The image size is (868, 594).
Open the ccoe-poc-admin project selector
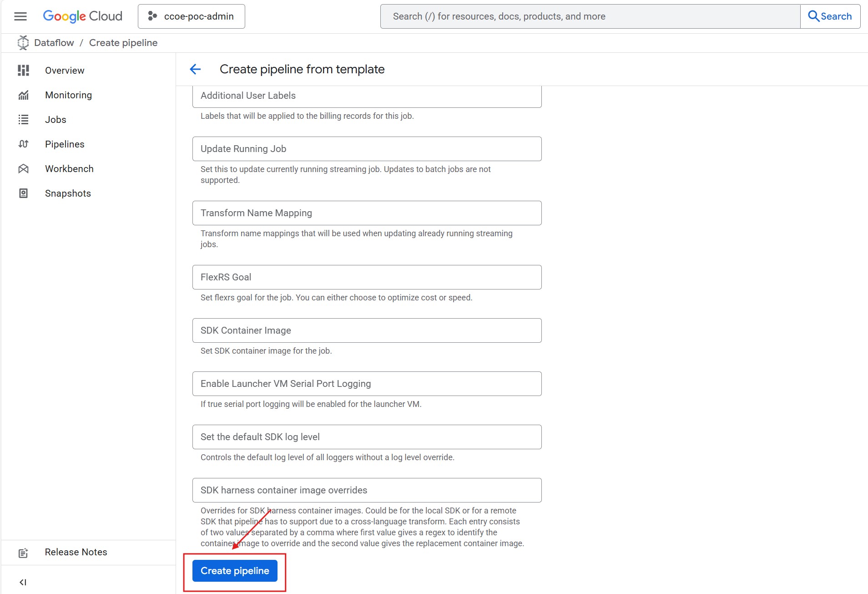(x=192, y=16)
